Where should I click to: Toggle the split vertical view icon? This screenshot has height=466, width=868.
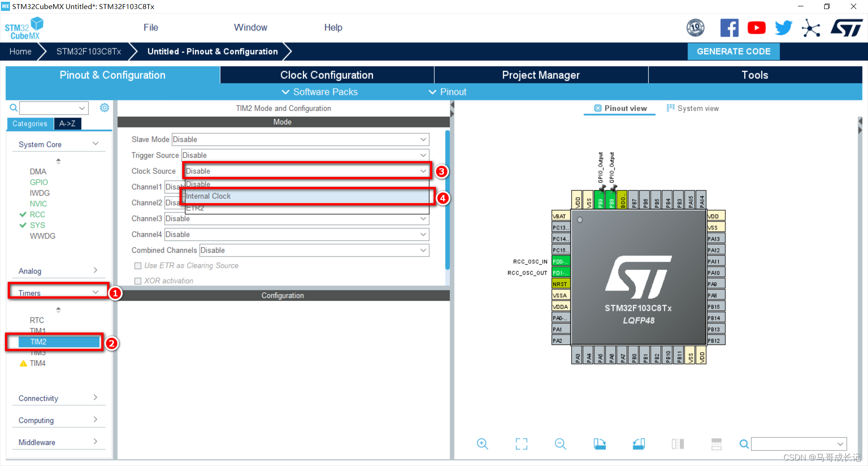(x=678, y=444)
